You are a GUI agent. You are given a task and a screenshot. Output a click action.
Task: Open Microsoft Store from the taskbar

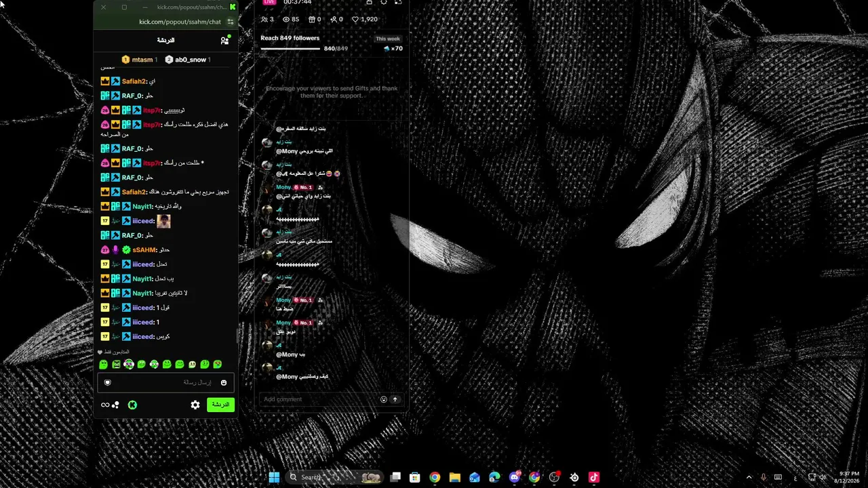tap(415, 477)
